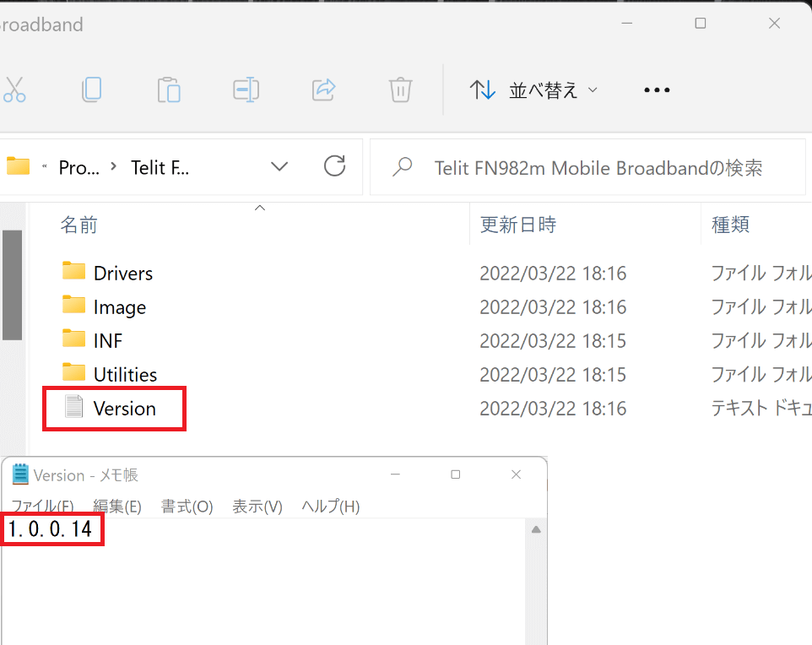Expand the address bar history chevron
Screen dimensions: 812x645
tap(279, 166)
